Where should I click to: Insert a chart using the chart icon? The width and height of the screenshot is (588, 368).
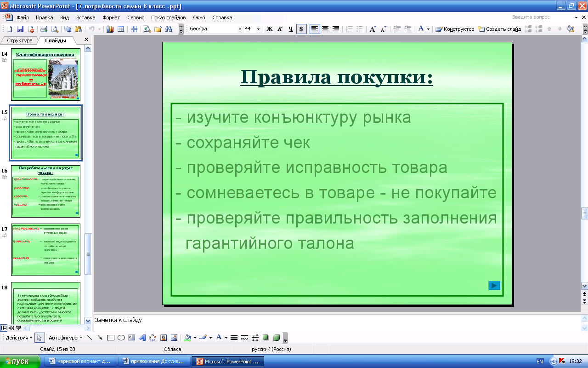point(110,29)
